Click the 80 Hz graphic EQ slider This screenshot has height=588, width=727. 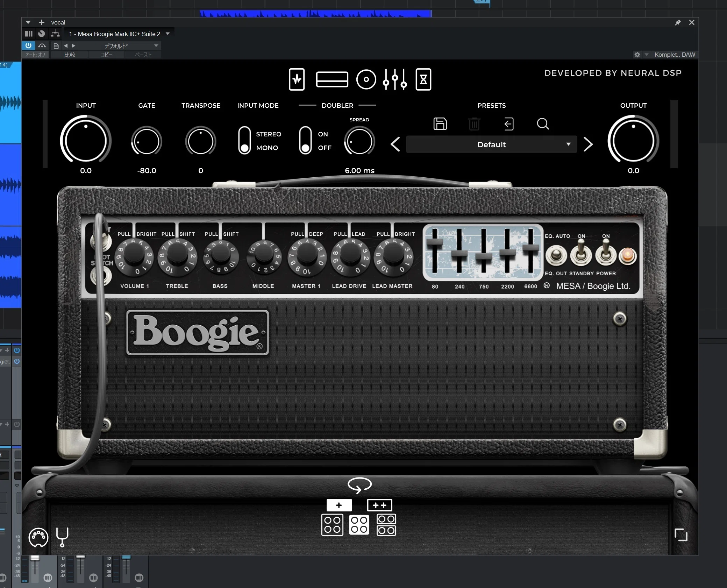pyautogui.click(x=435, y=242)
